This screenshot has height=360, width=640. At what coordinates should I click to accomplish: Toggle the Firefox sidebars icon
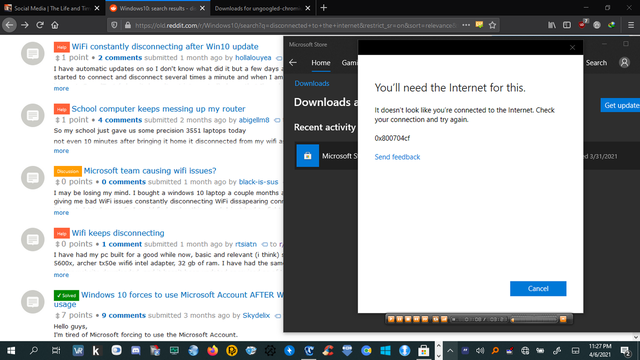pos(567,25)
